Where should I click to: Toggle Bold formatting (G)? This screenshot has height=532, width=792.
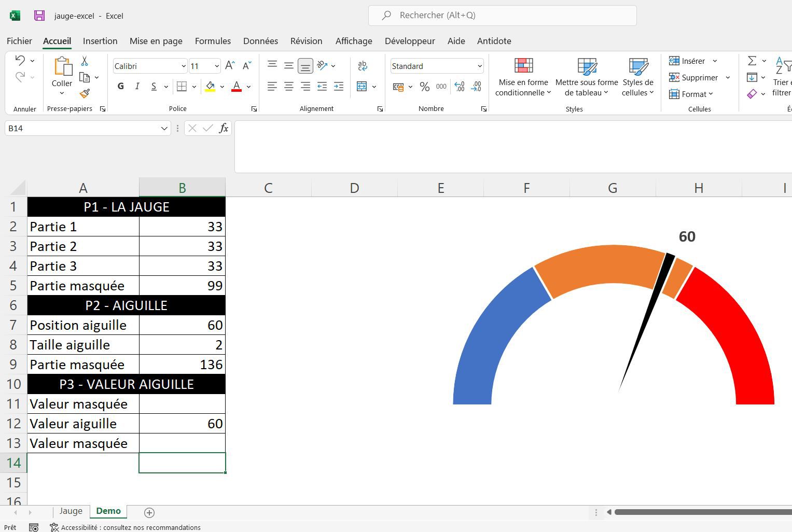tap(121, 87)
